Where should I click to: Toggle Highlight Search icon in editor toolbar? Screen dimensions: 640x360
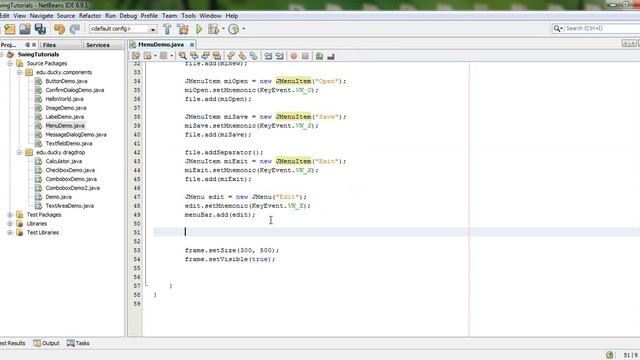click(x=217, y=56)
